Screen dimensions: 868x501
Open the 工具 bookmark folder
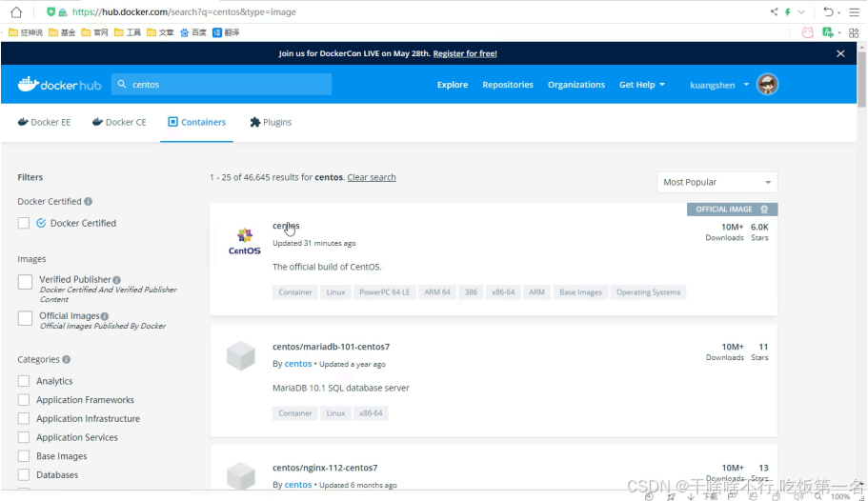click(128, 32)
